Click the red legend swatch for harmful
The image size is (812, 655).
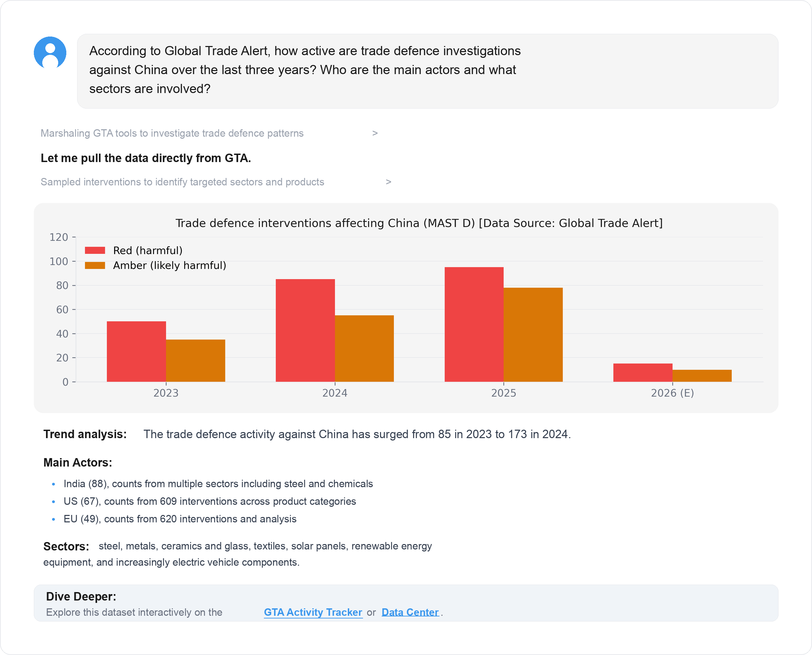95,250
